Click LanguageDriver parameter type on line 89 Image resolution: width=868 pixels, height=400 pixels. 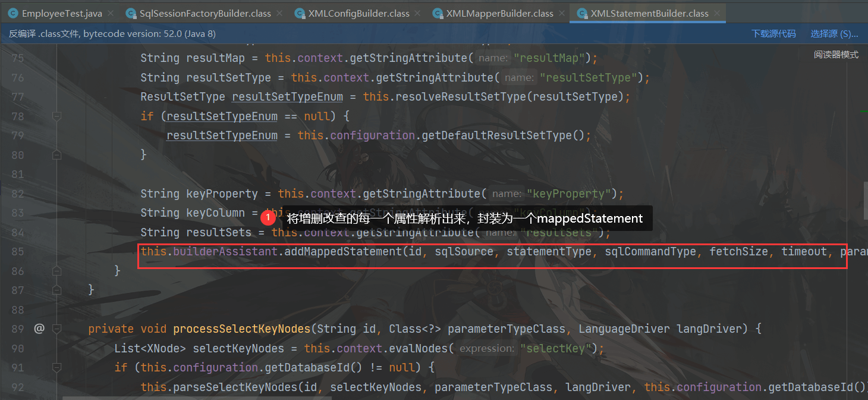(624, 329)
